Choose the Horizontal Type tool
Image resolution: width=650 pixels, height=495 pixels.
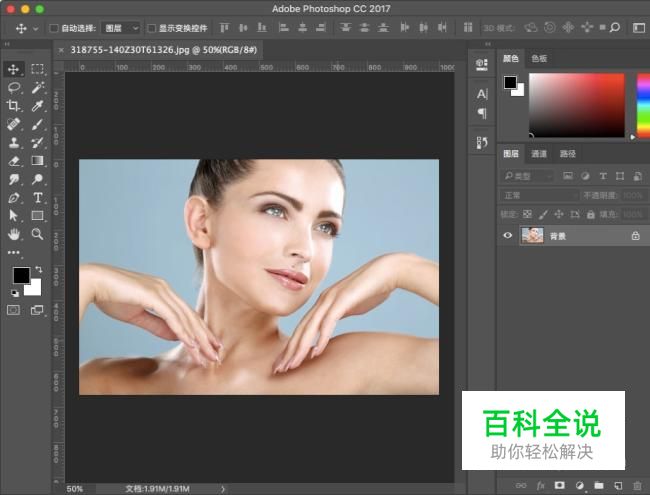(37, 197)
